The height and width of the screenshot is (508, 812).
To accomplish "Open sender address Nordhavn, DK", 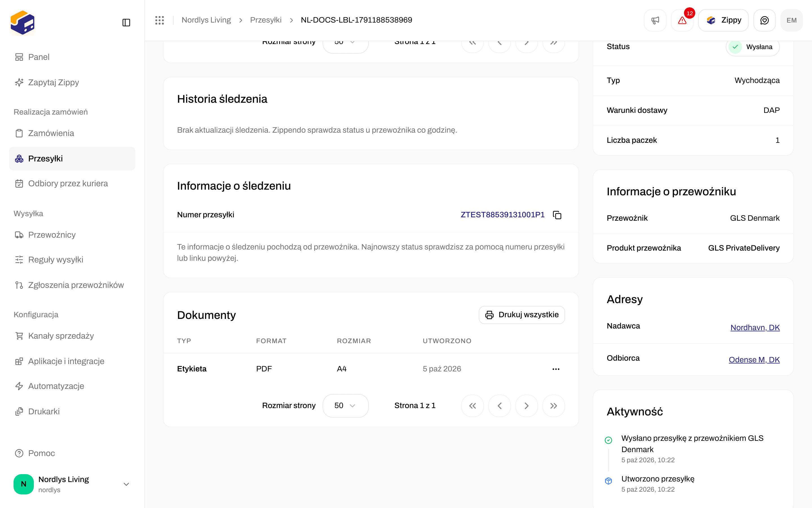I will coord(755,327).
